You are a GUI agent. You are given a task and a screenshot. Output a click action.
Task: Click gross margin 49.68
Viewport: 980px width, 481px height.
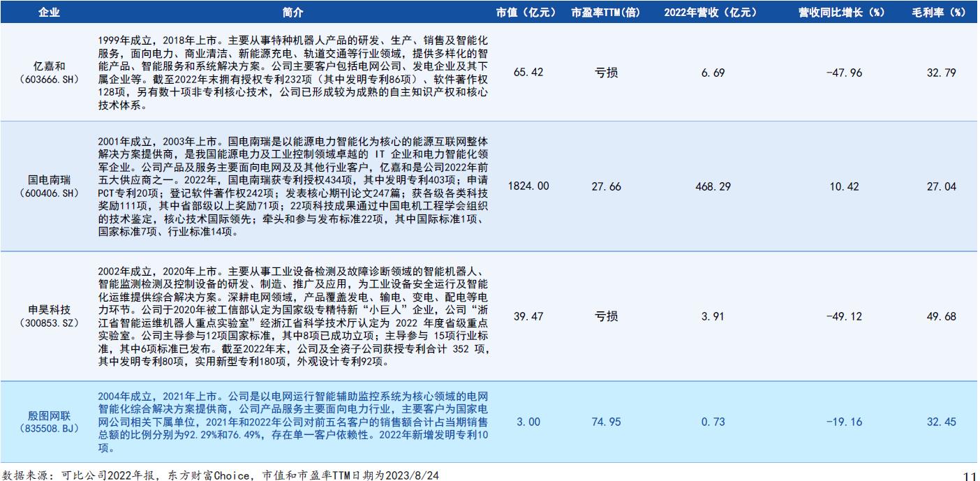click(x=941, y=316)
